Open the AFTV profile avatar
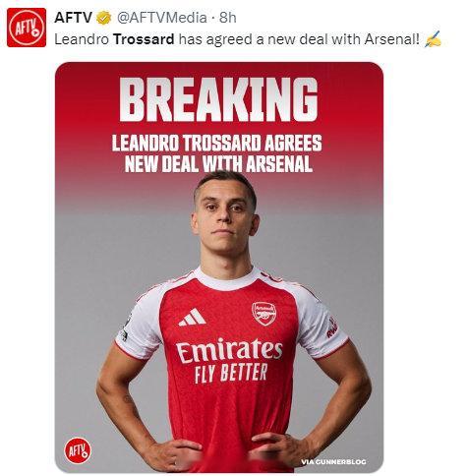The image size is (468, 476). (x=27, y=28)
